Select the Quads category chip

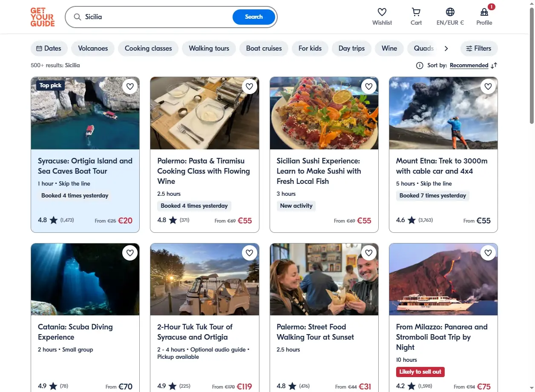point(423,49)
